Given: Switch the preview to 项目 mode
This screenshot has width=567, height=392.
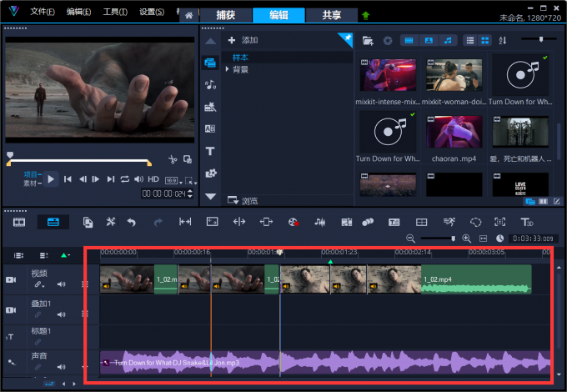Looking at the screenshot, I should tap(32, 174).
